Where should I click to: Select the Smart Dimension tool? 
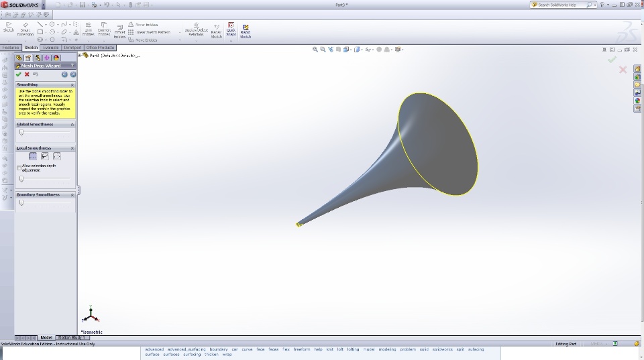(25, 29)
